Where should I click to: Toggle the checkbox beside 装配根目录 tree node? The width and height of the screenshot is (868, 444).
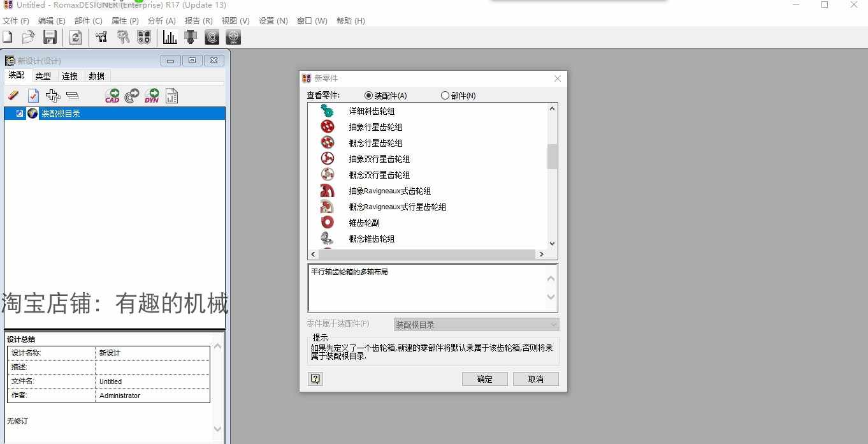pyautogui.click(x=20, y=114)
